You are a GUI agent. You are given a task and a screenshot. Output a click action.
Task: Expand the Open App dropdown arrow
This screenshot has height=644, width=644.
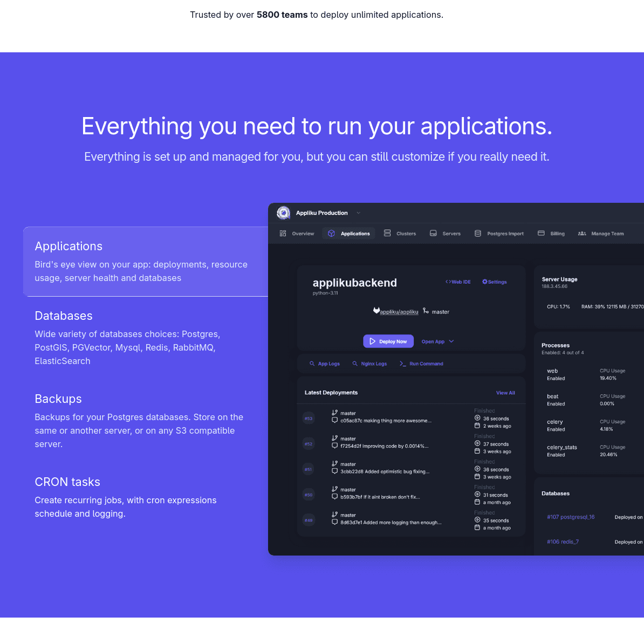click(451, 341)
